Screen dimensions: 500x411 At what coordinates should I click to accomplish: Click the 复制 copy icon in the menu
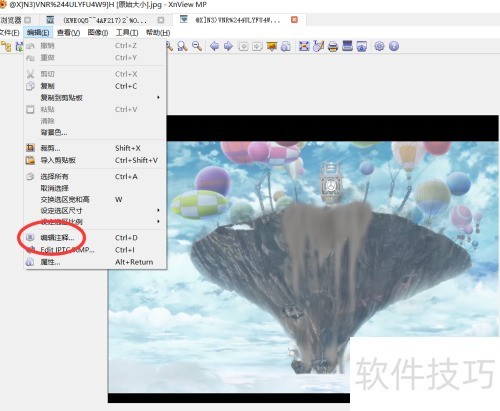coord(30,86)
